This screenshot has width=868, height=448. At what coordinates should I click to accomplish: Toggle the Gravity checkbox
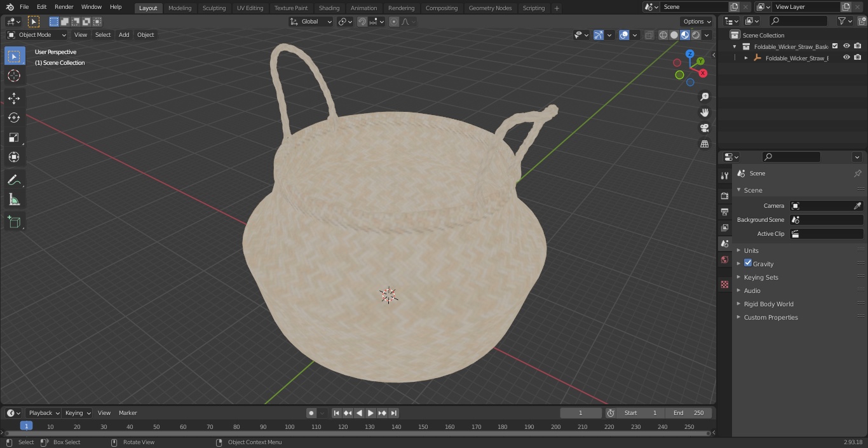coord(748,263)
